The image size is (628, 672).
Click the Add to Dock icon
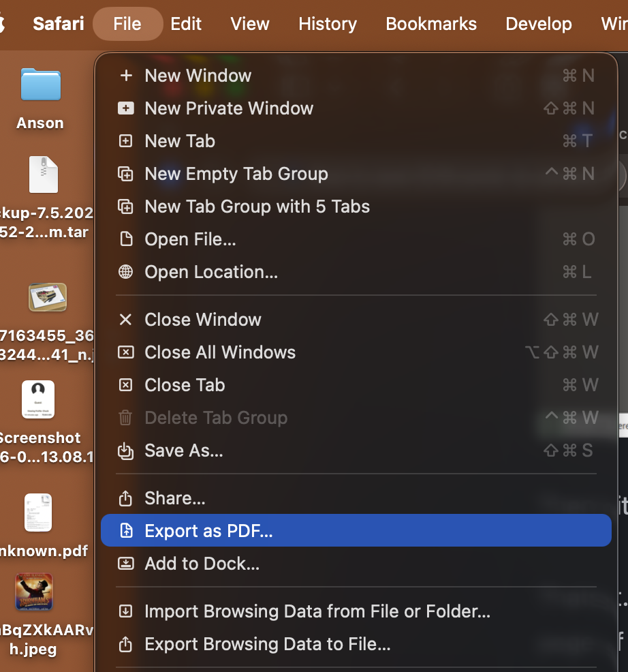[125, 563]
